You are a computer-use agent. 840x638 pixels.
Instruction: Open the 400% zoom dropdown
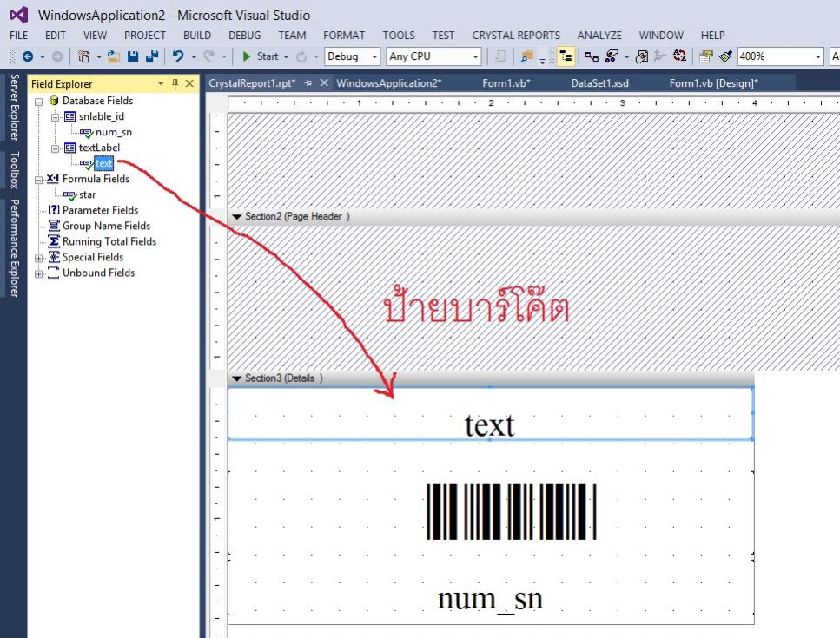pos(818,56)
